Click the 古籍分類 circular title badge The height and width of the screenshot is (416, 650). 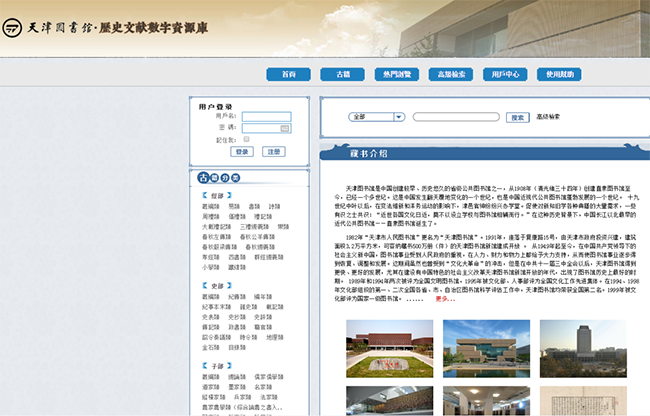point(219,178)
